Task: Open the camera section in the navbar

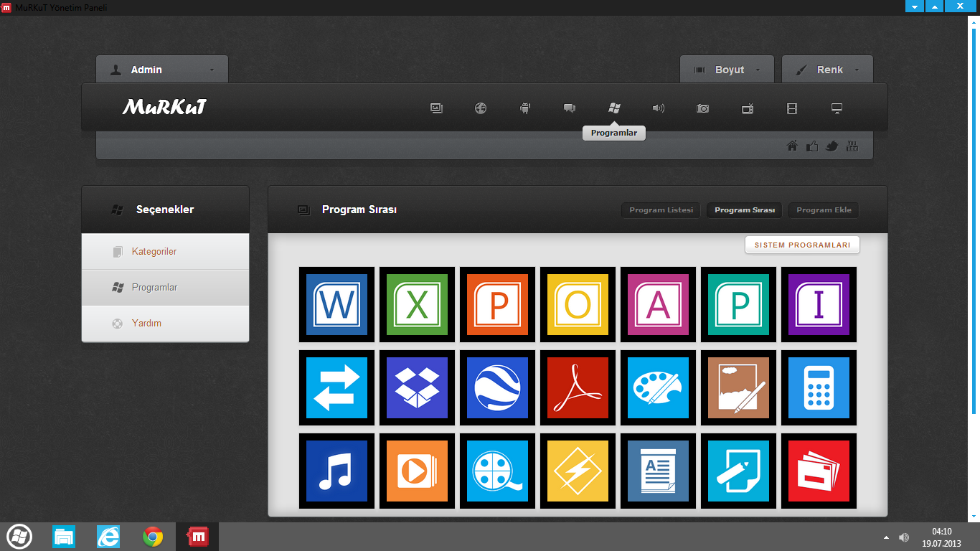Action: point(703,108)
